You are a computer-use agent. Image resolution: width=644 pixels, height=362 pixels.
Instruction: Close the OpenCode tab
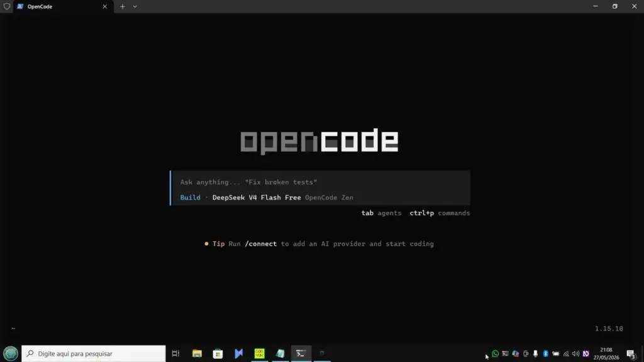pyautogui.click(x=105, y=6)
